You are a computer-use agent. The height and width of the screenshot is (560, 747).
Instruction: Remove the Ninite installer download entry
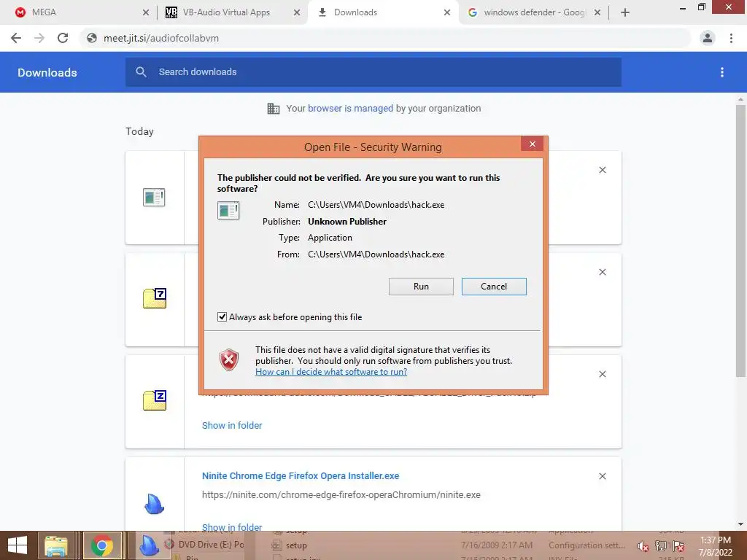[602, 476]
